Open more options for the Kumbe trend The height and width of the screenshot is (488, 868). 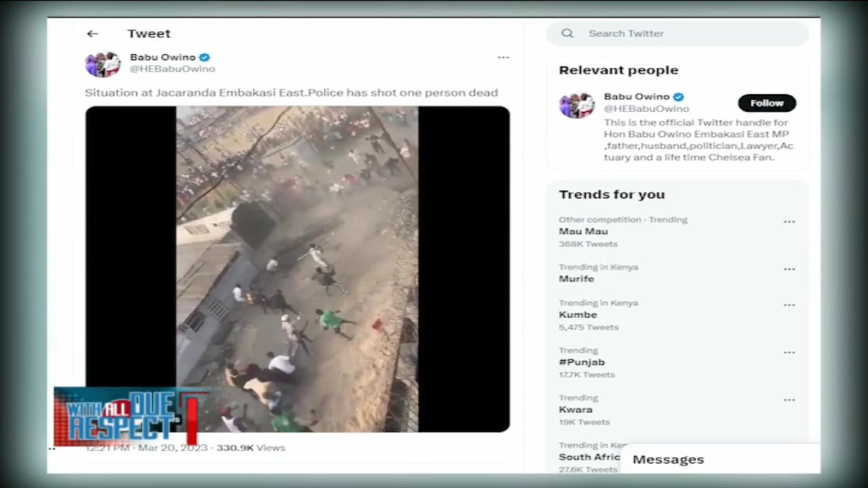[789, 305]
